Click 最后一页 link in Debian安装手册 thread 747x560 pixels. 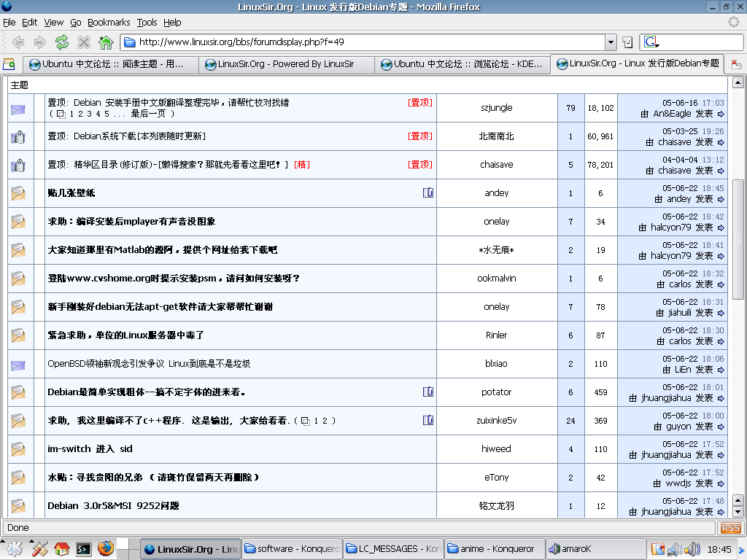148,114
